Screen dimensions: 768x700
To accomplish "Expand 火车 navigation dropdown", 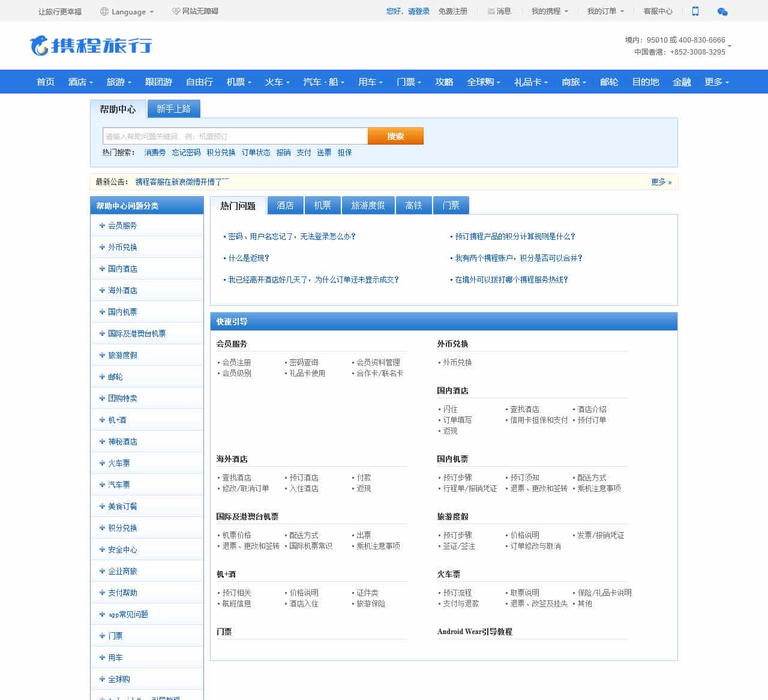I will click(277, 82).
